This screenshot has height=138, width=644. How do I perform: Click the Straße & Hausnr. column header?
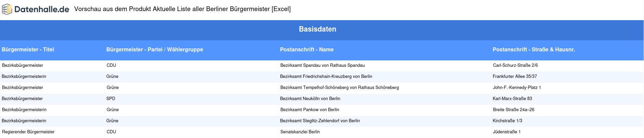534,49
